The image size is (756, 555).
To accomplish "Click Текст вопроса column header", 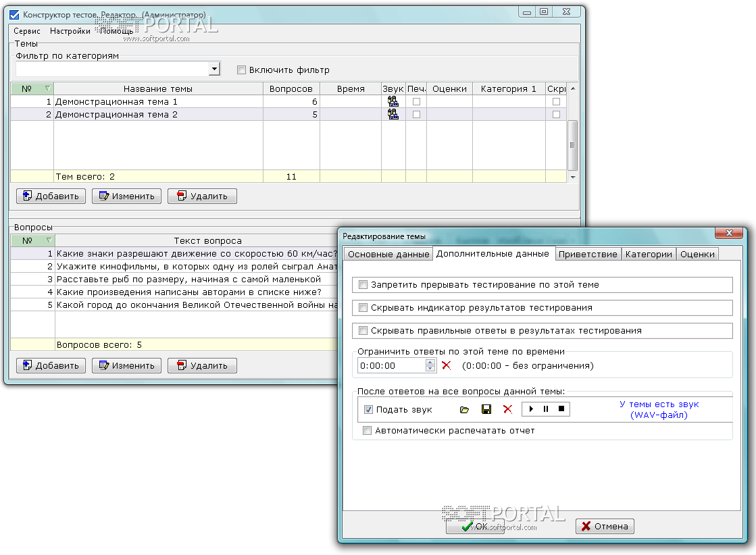I will pos(197,240).
